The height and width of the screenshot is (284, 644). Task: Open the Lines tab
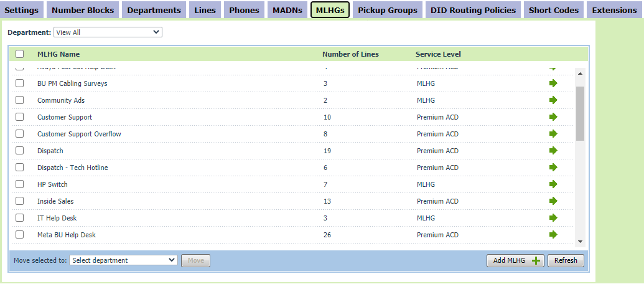pos(205,10)
